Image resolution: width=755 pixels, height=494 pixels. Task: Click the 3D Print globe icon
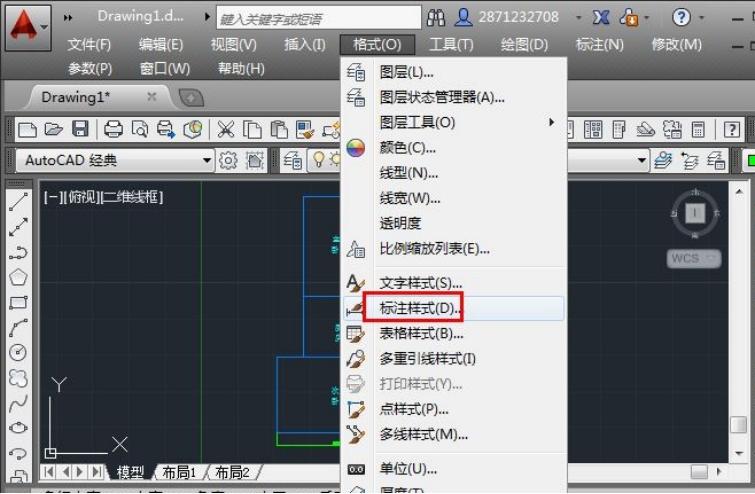tap(193, 129)
